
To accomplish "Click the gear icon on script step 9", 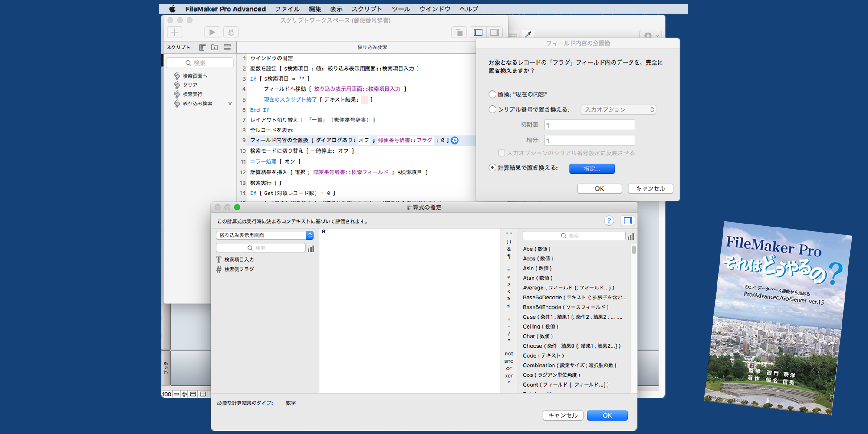I will click(x=454, y=140).
